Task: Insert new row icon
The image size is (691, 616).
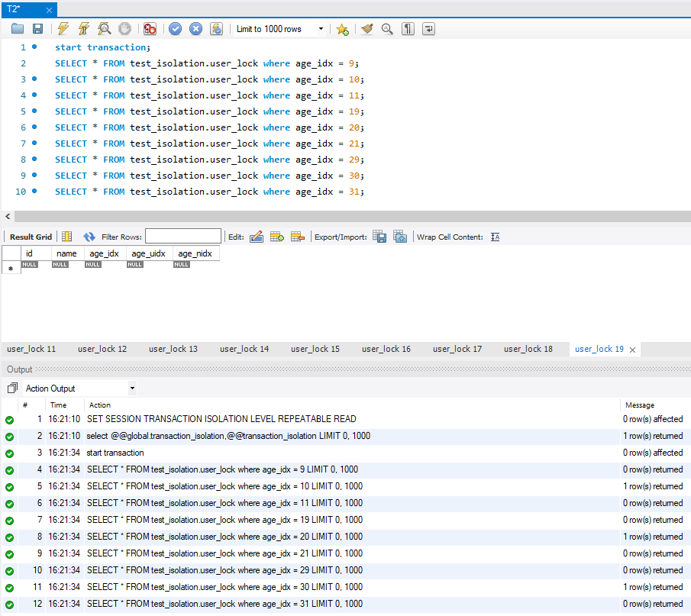Action: pyautogui.click(x=276, y=237)
